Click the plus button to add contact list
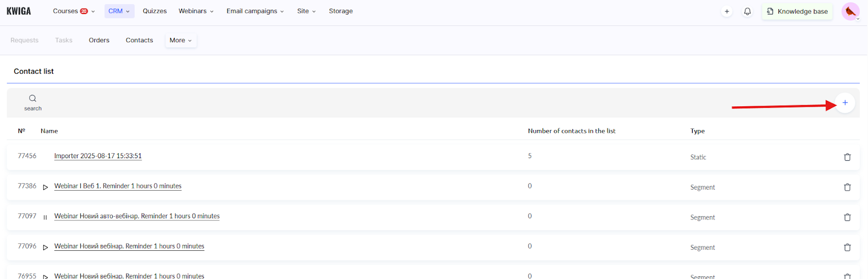The width and height of the screenshot is (868, 279). pos(845,103)
